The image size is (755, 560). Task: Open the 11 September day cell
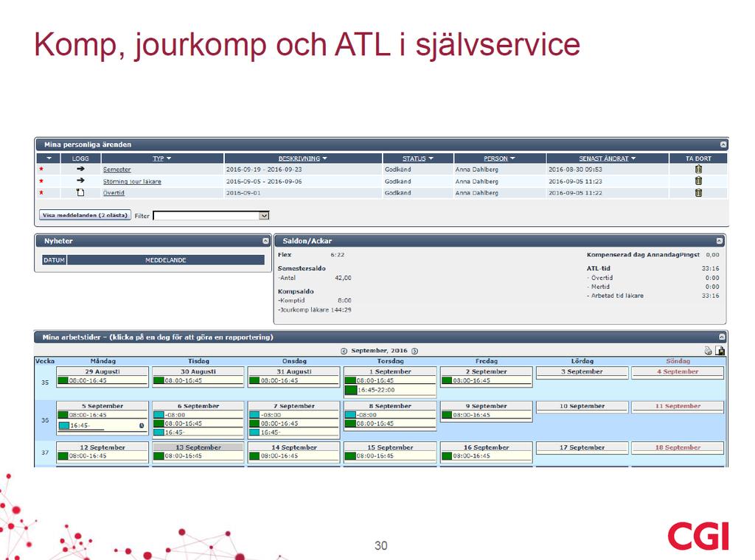(x=678, y=407)
